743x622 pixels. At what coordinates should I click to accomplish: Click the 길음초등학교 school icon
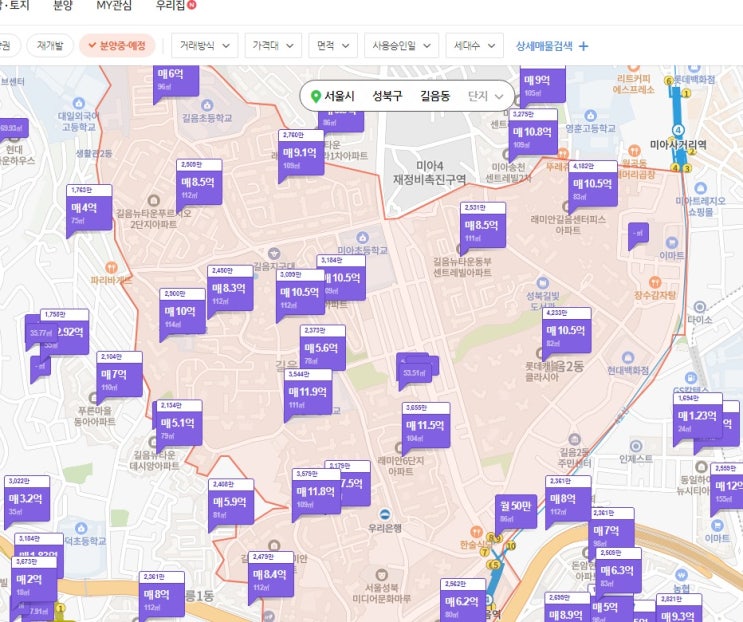207,105
